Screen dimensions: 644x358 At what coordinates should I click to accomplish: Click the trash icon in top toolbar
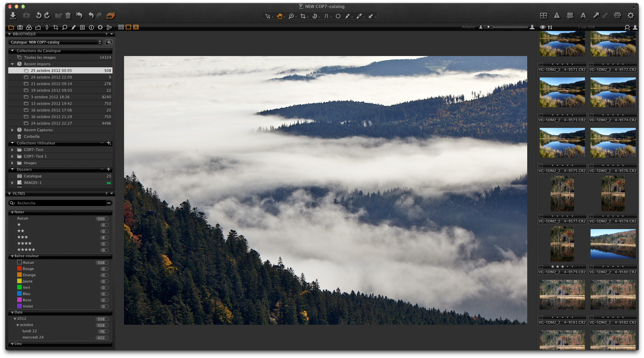(x=68, y=15)
